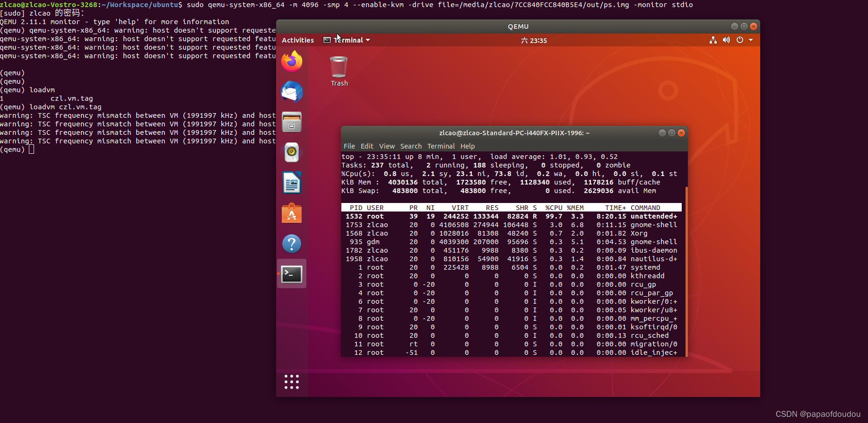This screenshot has width=868, height=423.
Task: Launch Thunderbird mail from the dock
Action: (x=292, y=92)
